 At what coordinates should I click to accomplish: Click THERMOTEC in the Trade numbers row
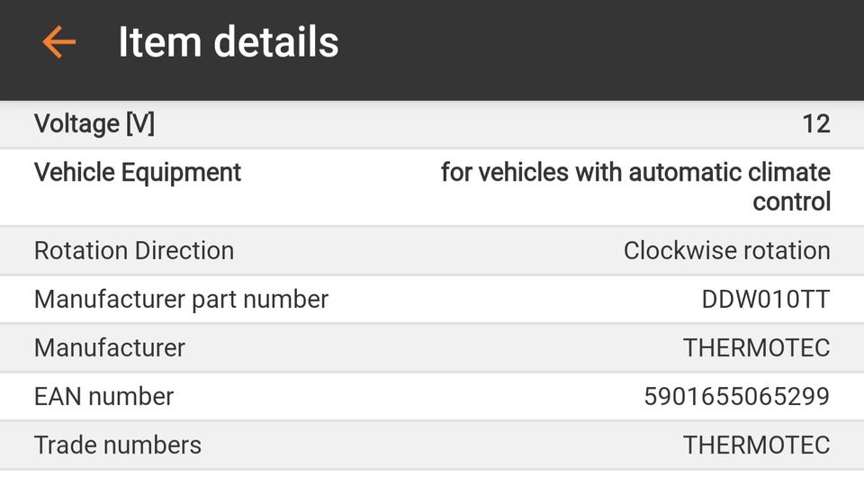(756, 445)
